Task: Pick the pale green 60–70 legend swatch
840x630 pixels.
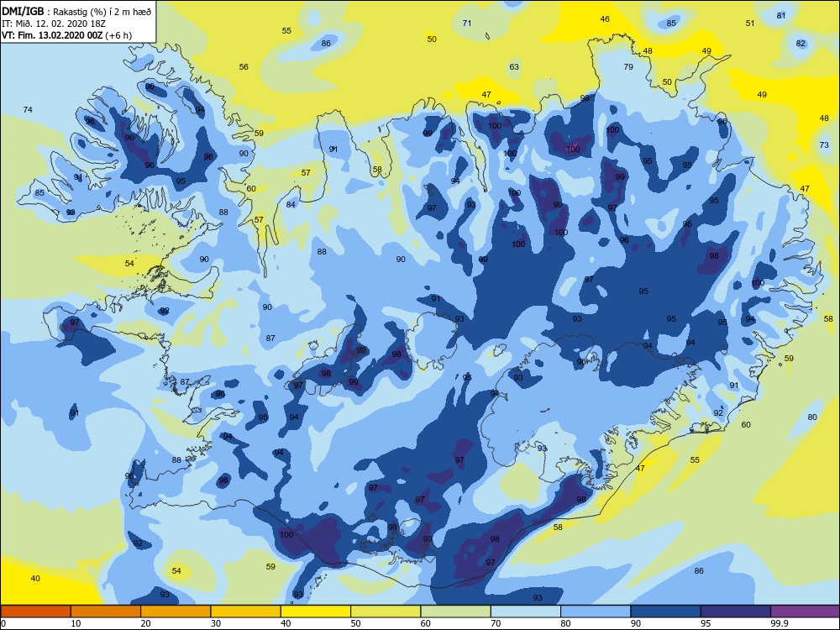Action: (x=456, y=612)
